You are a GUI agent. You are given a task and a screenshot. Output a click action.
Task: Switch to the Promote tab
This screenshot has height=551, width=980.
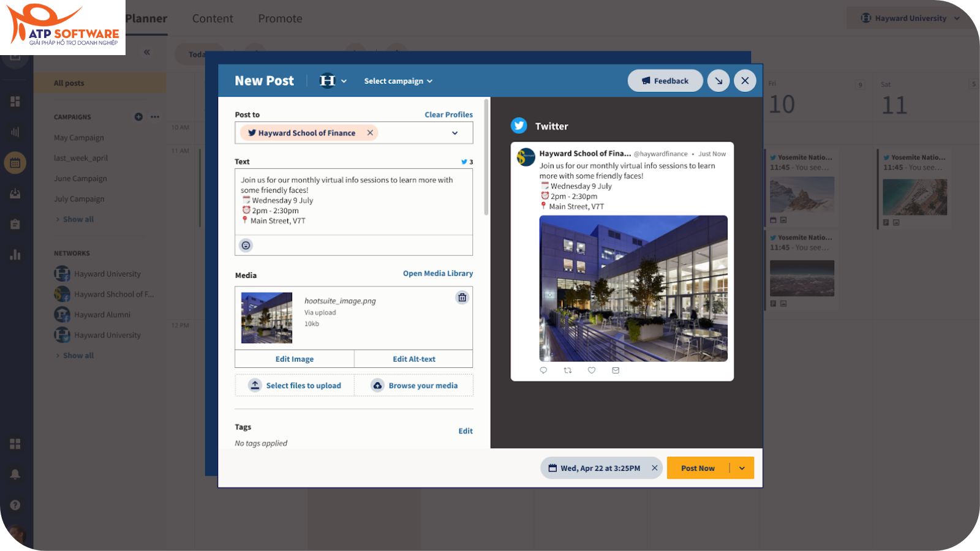point(280,18)
